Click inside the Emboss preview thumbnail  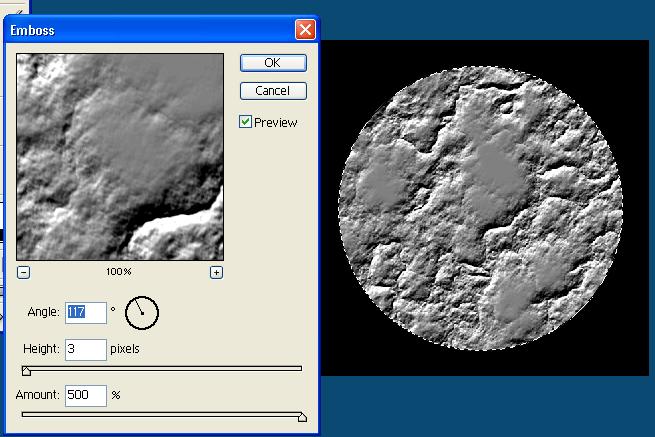[x=120, y=157]
